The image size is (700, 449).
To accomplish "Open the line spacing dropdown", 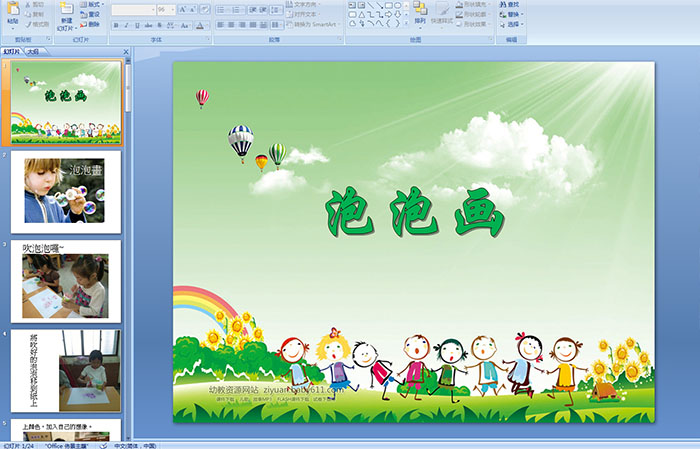I will coord(277,10).
